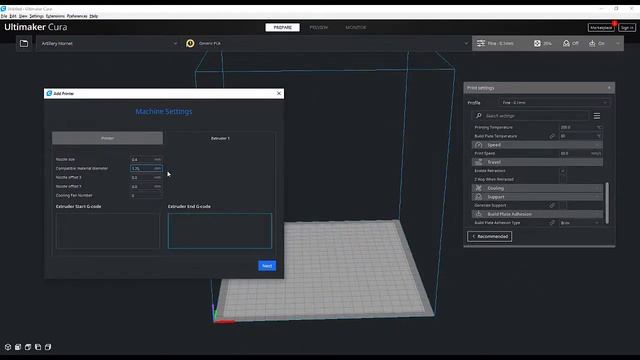The width and height of the screenshot is (640, 360).
Task: Click the Sign in button
Action: coord(627,27)
